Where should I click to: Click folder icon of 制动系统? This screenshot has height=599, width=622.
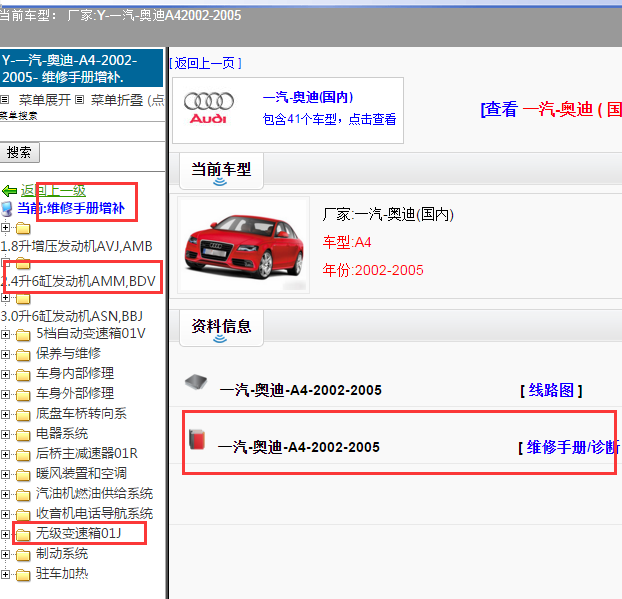coord(23,555)
